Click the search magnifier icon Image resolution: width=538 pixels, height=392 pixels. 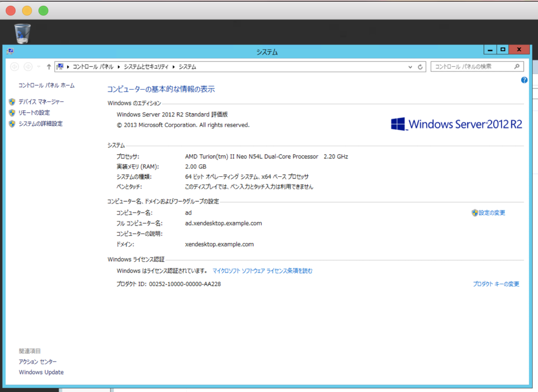[x=517, y=67]
